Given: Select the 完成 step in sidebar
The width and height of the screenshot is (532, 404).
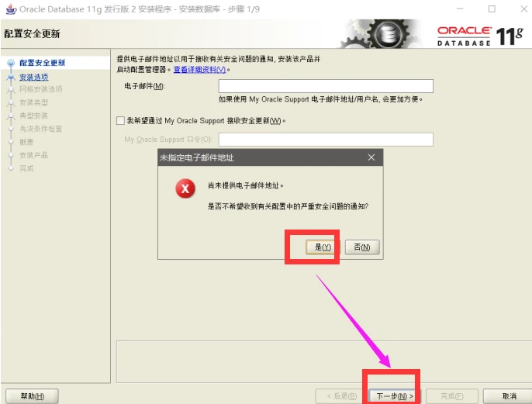Looking at the screenshot, I should (26, 168).
